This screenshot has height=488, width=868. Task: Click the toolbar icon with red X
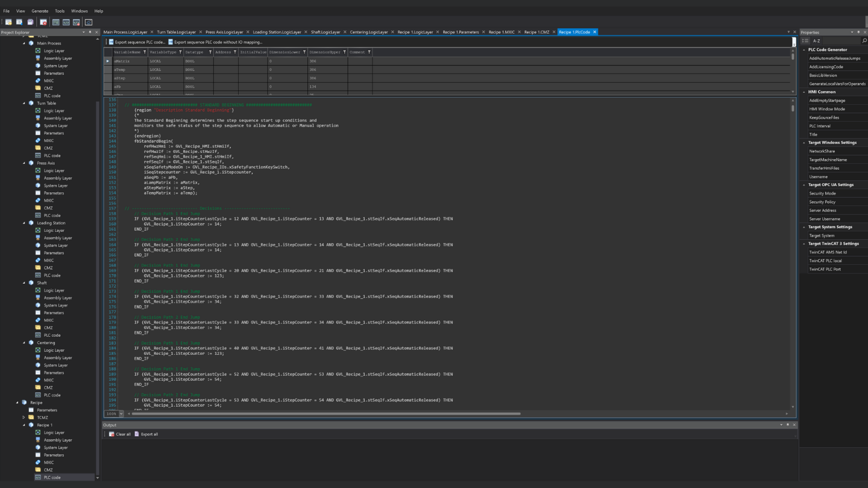43,22
